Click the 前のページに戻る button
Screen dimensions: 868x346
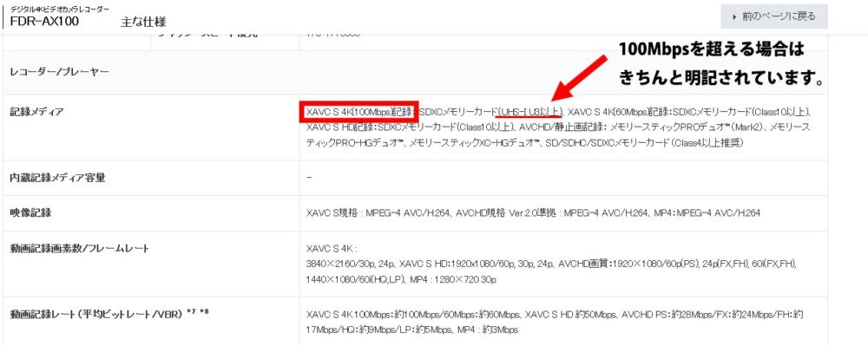click(x=774, y=16)
